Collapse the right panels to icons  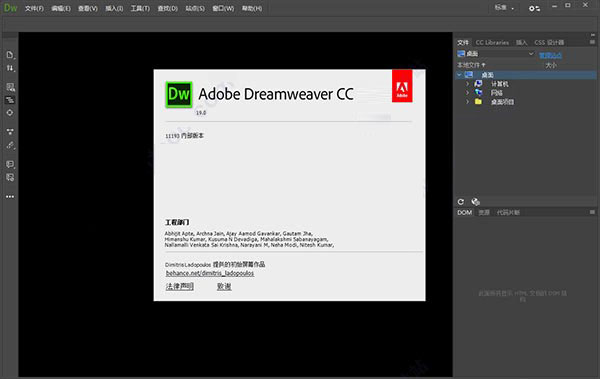[593, 34]
